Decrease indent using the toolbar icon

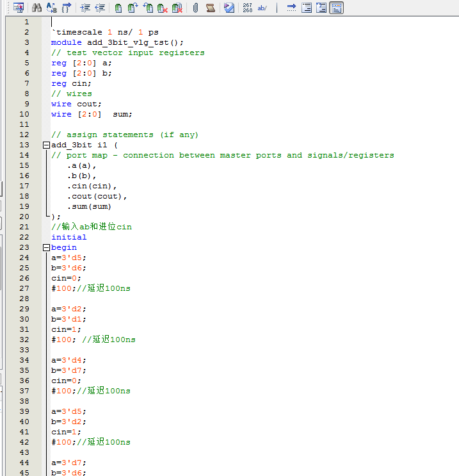pyautogui.click(x=100, y=8)
